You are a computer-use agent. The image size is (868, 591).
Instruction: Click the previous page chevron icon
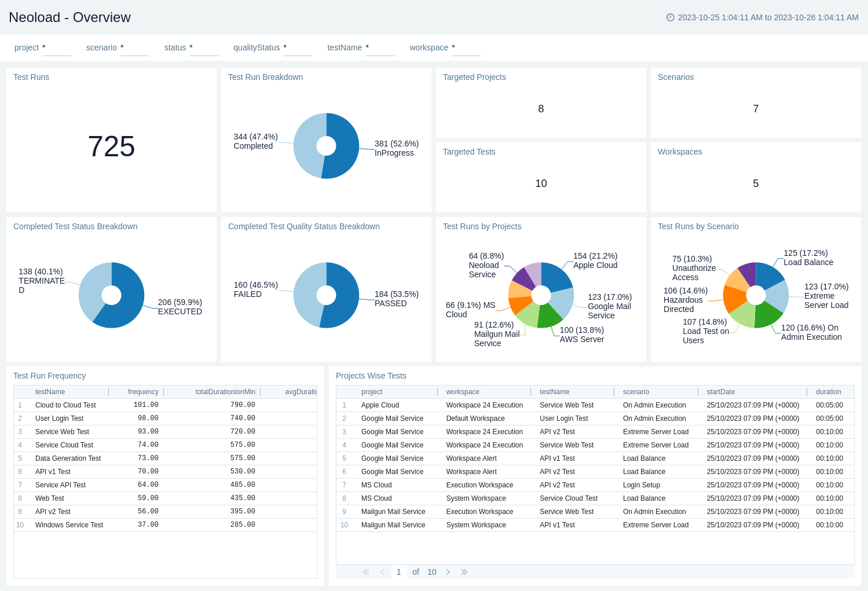[x=382, y=572]
